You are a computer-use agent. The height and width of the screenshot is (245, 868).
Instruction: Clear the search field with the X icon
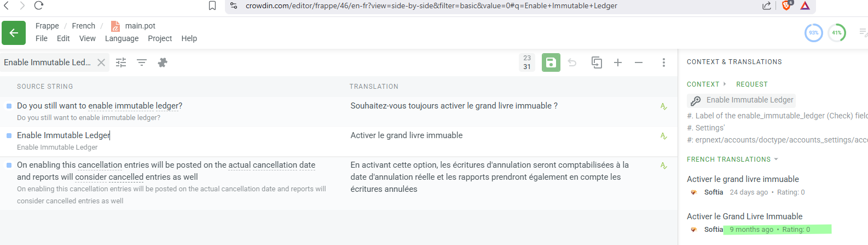pos(101,62)
